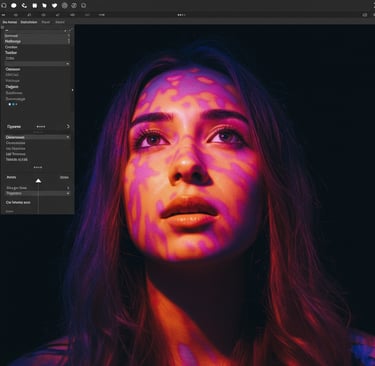Open the dropdown on the highlighted row under the chevron
Screen dimensions: 375x366
click(68, 137)
